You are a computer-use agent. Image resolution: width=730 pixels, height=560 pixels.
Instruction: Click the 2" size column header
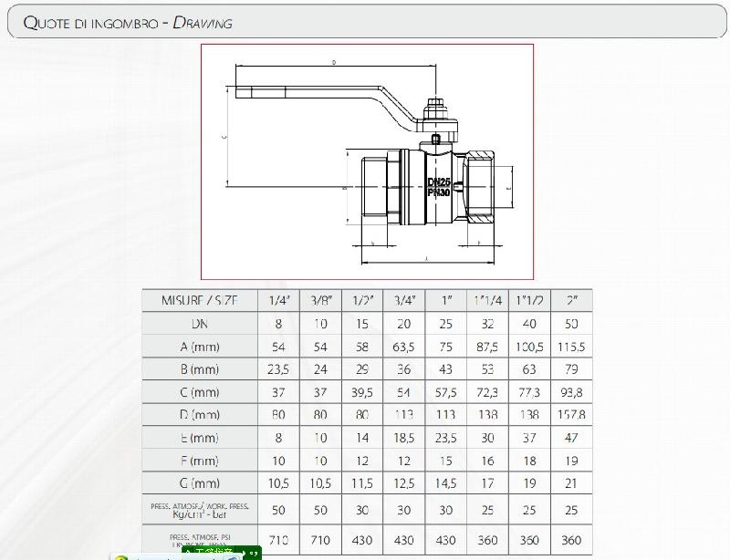pos(571,300)
